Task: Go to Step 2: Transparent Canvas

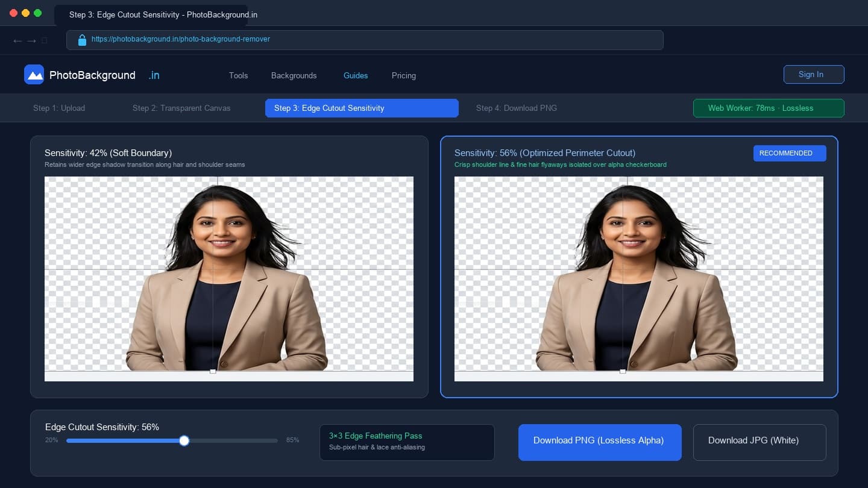Action: (x=181, y=108)
